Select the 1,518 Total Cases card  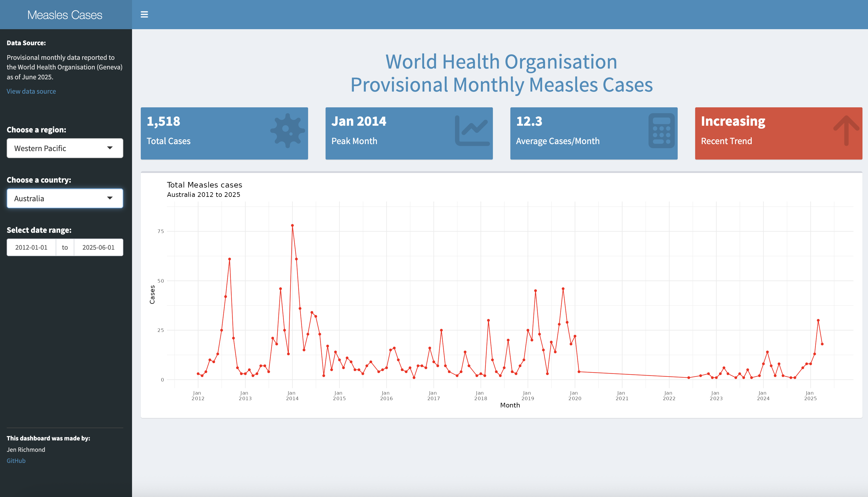pos(224,134)
